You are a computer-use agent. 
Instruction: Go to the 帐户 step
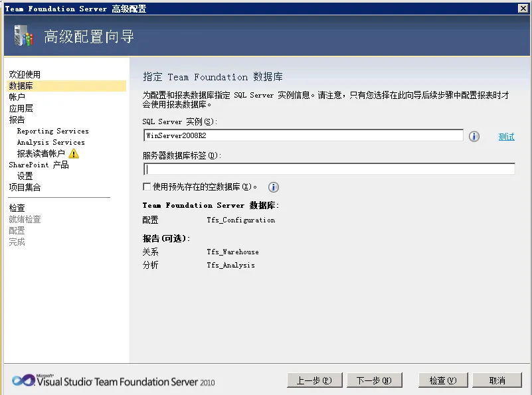(17, 97)
